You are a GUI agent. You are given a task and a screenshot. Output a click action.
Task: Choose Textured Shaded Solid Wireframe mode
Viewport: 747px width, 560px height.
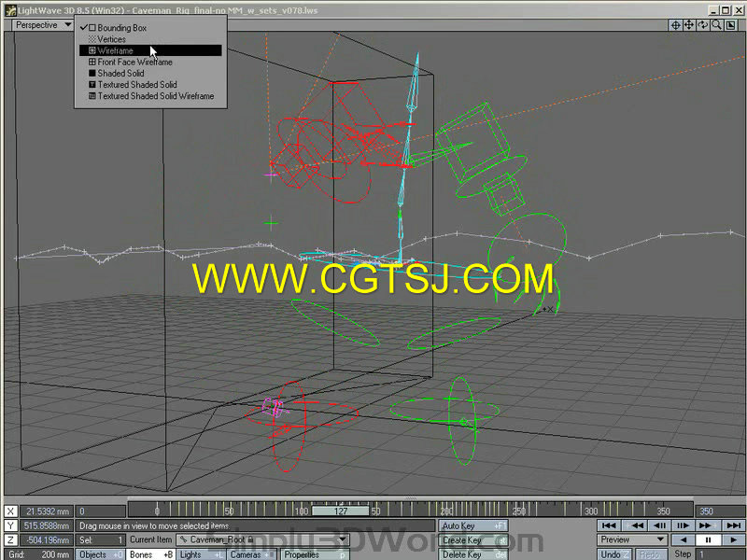[150, 96]
